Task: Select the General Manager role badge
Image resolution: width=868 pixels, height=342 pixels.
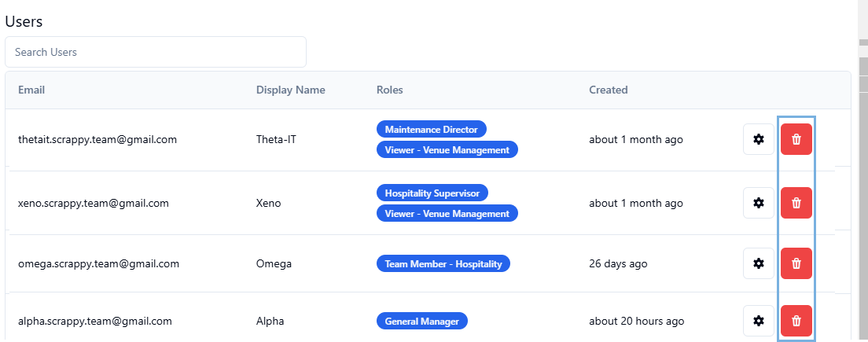Action: pos(422,321)
